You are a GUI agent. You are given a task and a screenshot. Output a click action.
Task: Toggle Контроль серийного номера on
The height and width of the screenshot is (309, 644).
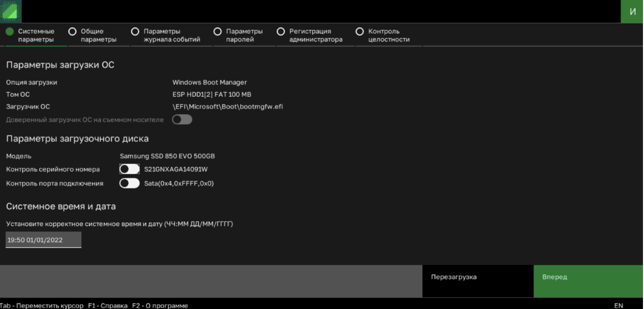coord(129,169)
